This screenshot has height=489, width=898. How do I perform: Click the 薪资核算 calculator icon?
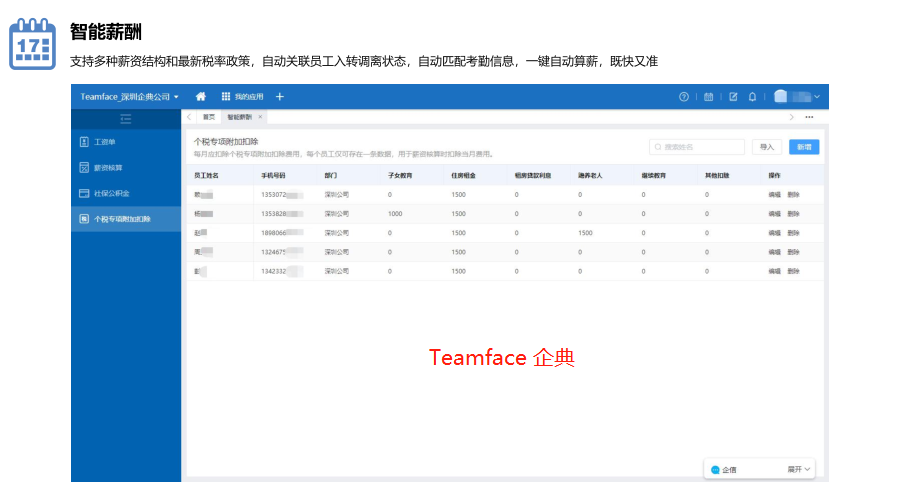(84, 167)
